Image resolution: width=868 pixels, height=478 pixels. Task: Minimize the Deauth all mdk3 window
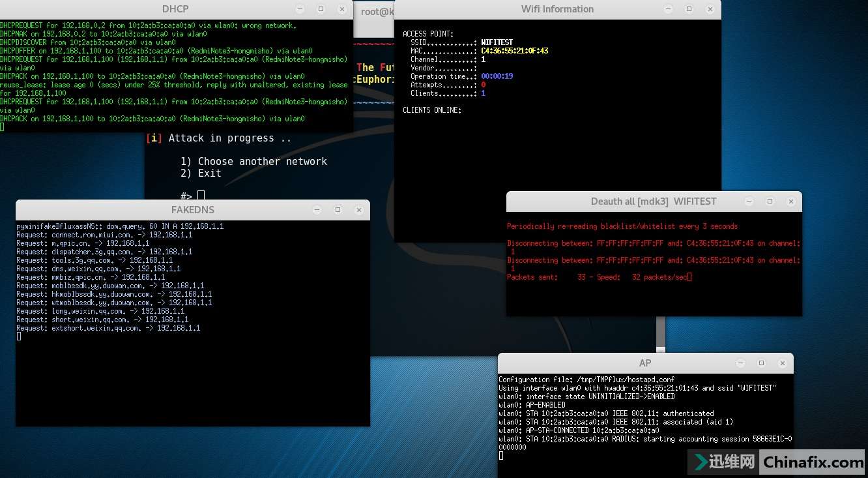[x=749, y=202]
